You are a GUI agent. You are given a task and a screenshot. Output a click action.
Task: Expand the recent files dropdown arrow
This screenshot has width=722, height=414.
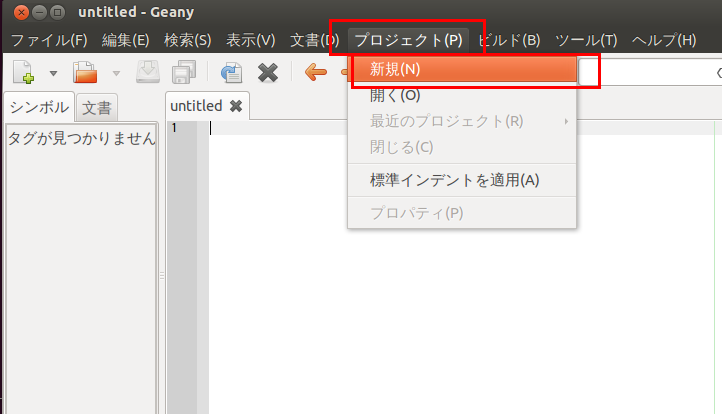coord(116,73)
